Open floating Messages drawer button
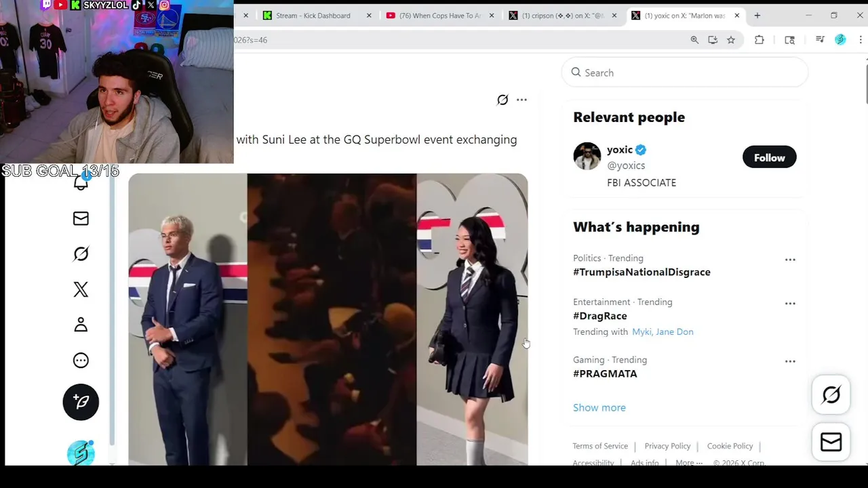Viewport: 868px width, 488px height. tap(831, 442)
